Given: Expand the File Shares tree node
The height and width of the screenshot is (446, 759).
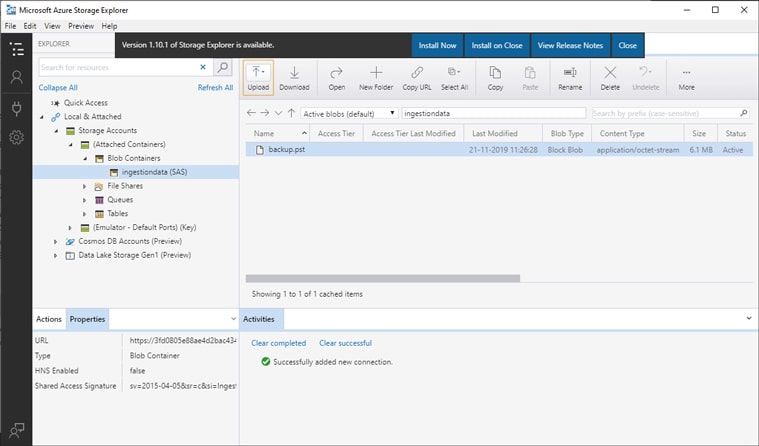Looking at the screenshot, I should 84,186.
